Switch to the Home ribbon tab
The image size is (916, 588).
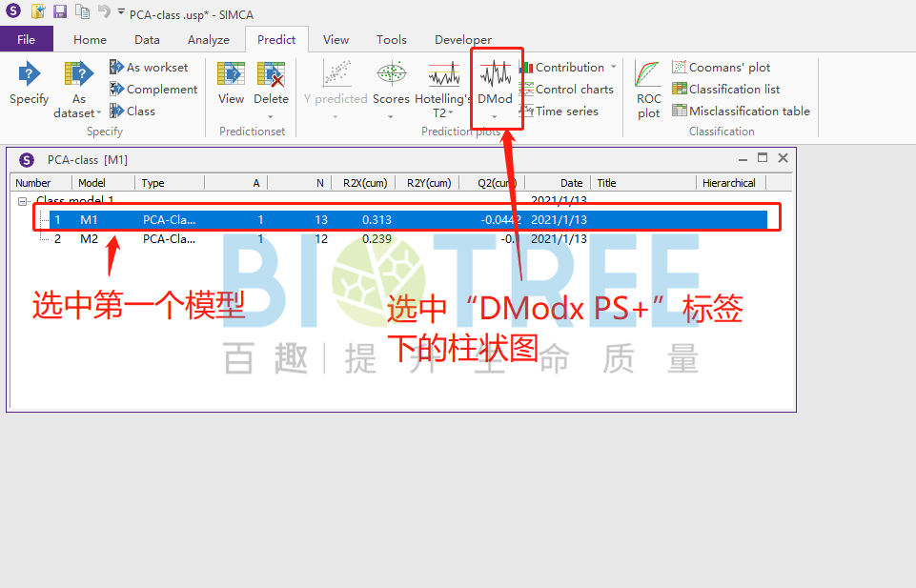[90, 39]
